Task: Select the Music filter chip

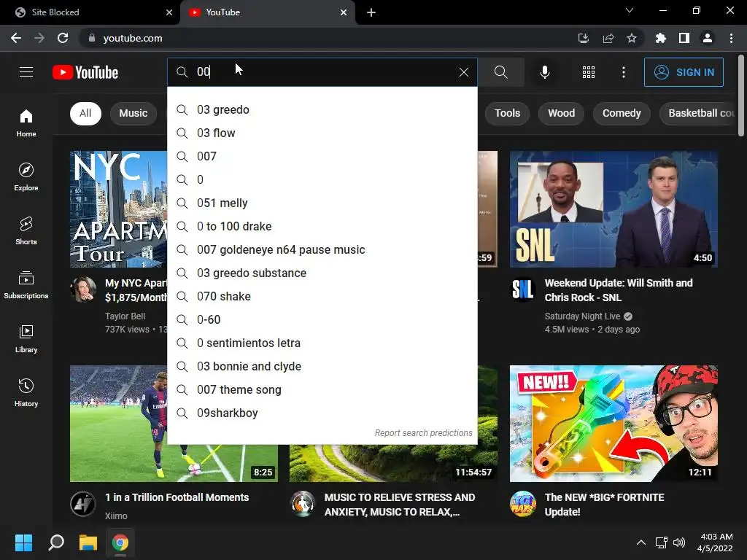Action: coord(133,113)
